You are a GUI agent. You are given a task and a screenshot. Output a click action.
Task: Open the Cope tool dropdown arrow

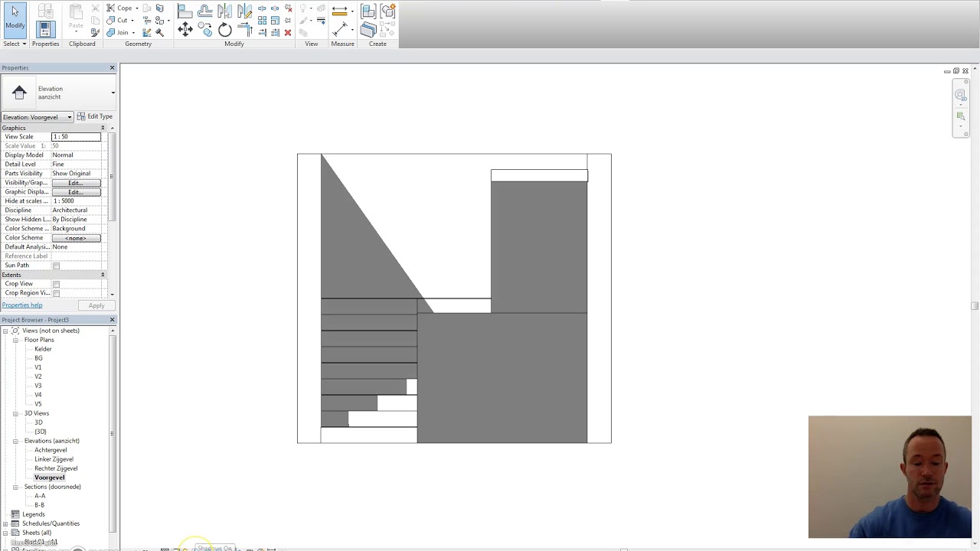tap(136, 8)
